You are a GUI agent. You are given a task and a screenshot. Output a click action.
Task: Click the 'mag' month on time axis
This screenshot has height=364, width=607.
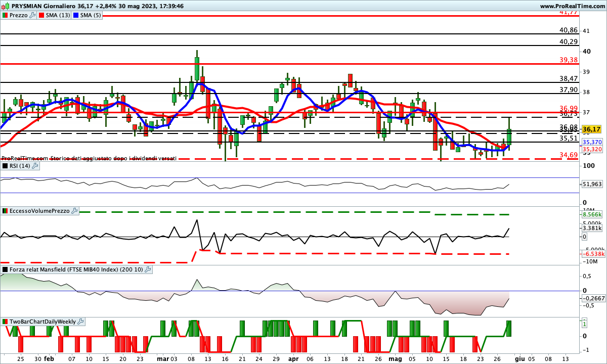click(396, 358)
